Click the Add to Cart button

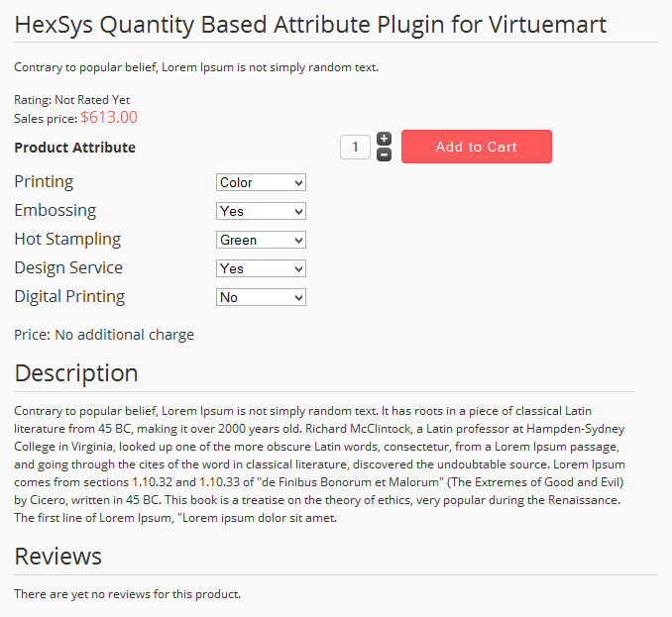click(476, 147)
